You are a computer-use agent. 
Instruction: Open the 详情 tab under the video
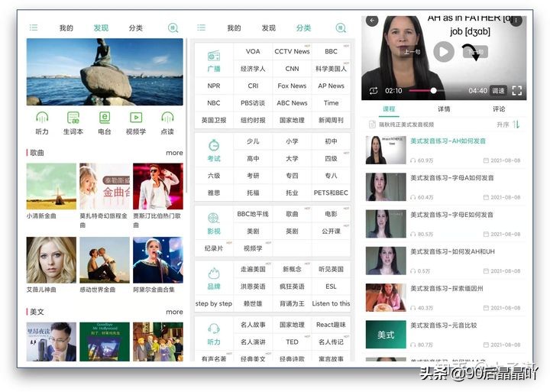pos(444,109)
